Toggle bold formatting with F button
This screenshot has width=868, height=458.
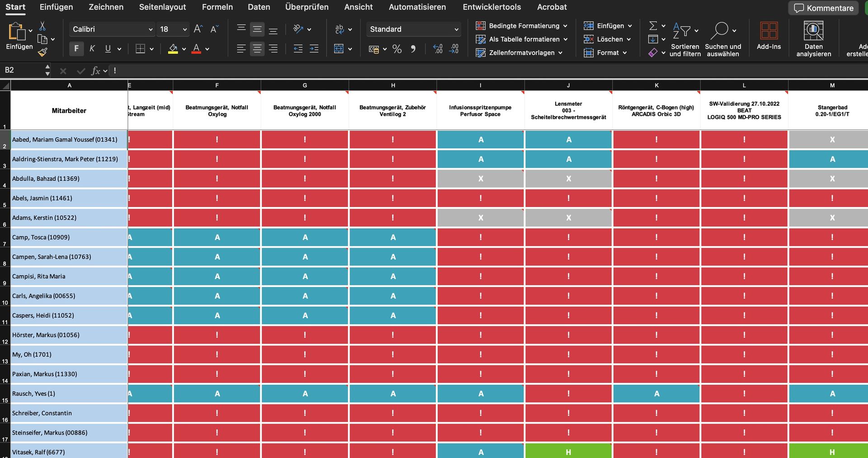[76, 49]
